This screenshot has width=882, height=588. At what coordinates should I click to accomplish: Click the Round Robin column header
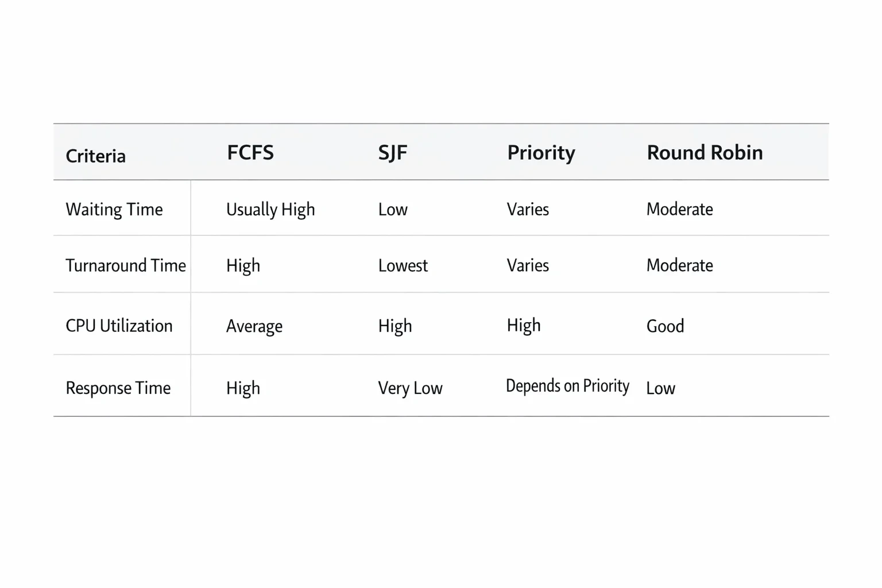click(x=705, y=153)
